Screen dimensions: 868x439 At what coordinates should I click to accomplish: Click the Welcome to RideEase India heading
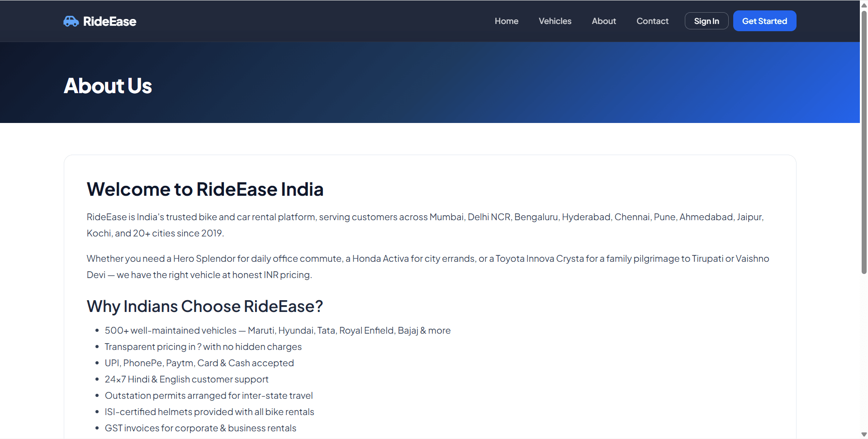point(205,189)
